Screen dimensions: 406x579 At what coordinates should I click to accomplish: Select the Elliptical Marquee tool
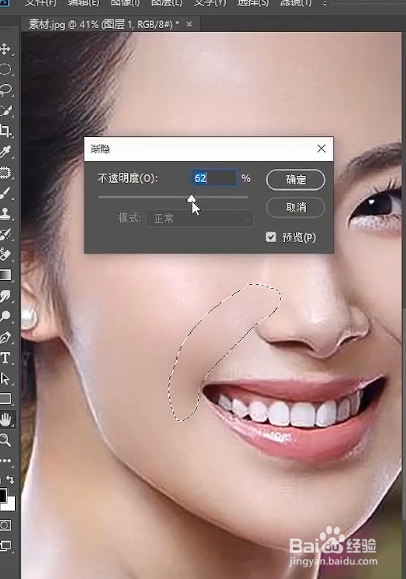pyautogui.click(x=5, y=69)
